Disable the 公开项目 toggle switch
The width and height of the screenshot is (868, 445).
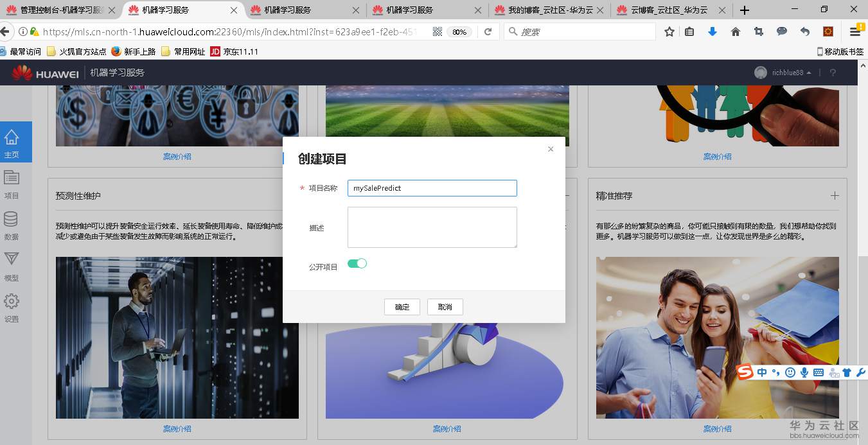(x=357, y=263)
